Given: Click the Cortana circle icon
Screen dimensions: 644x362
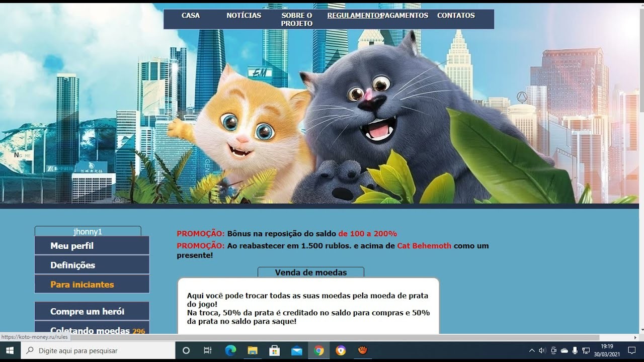Looking at the screenshot, I should click(x=186, y=350).
